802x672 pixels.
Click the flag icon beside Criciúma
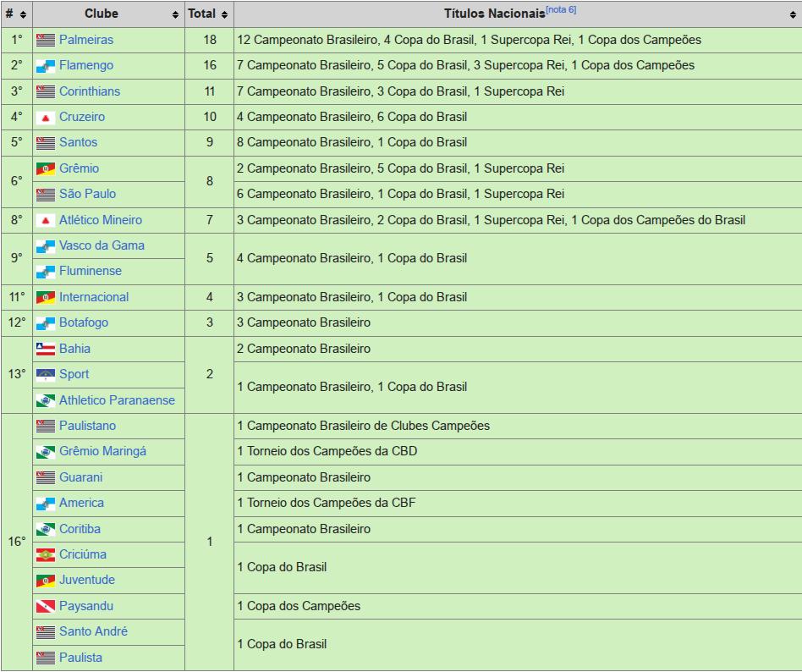click(x=46, y=555)
